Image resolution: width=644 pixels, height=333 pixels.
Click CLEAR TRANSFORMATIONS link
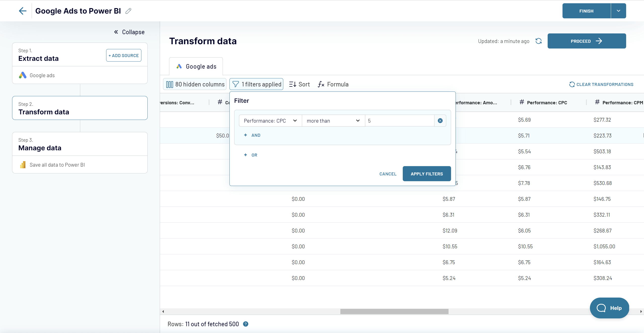point(601,84)
